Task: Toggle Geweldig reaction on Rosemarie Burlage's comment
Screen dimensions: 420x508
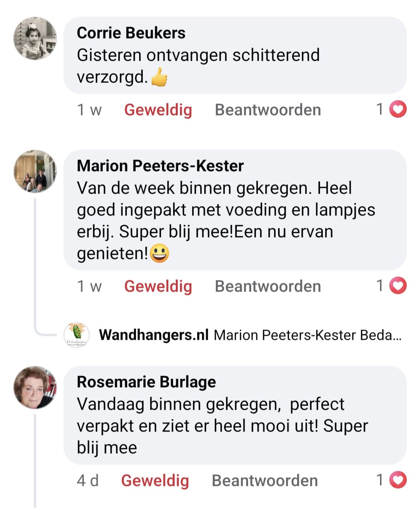Action: 155,481
